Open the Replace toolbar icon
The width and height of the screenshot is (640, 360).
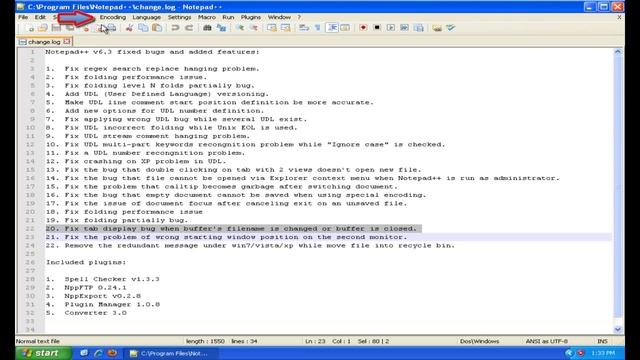pos(221,28)
